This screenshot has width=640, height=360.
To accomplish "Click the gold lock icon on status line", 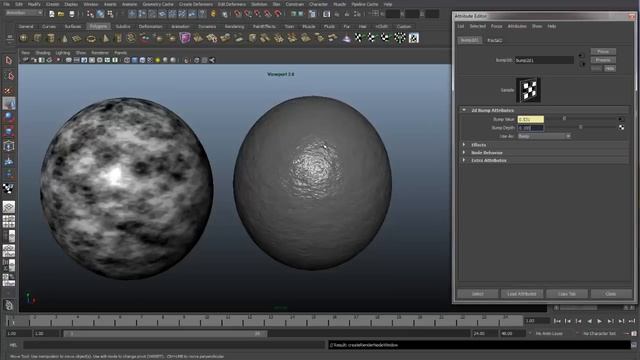I will tap(213, 14).
